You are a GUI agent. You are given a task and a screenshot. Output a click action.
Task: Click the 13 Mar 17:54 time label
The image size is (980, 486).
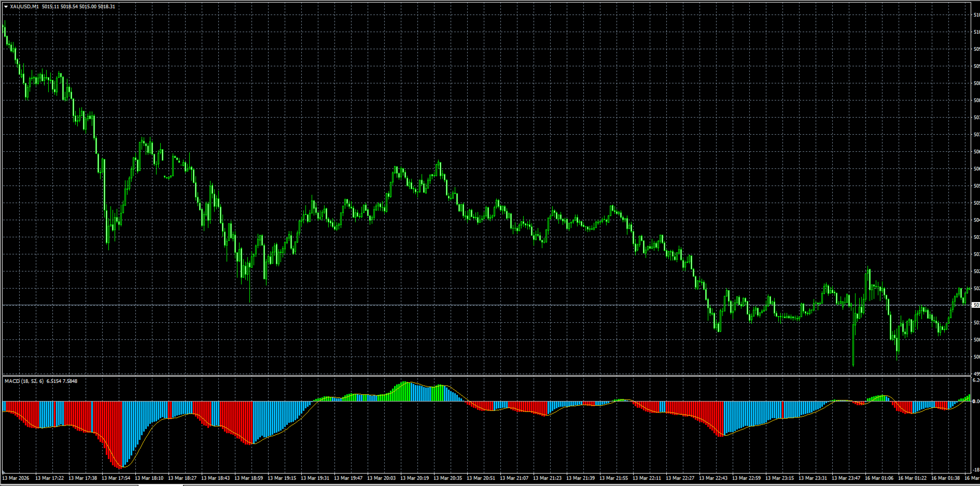(x=116, y=478)
